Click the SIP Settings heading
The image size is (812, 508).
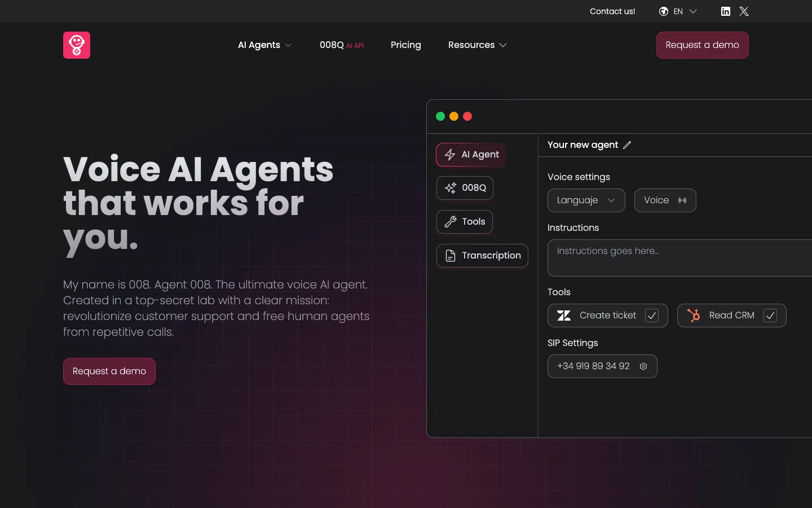[x=573, y=343]
